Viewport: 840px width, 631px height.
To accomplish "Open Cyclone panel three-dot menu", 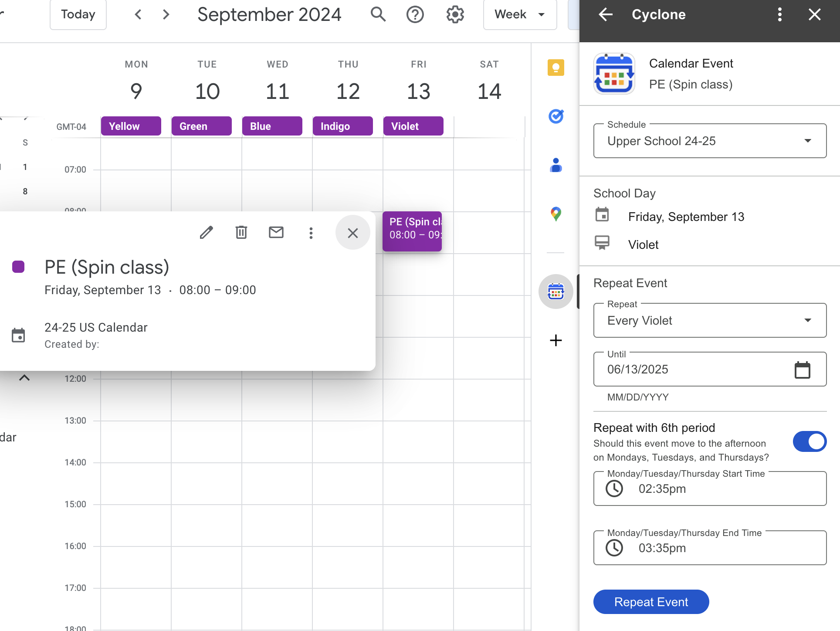I will tap(780, 15).
